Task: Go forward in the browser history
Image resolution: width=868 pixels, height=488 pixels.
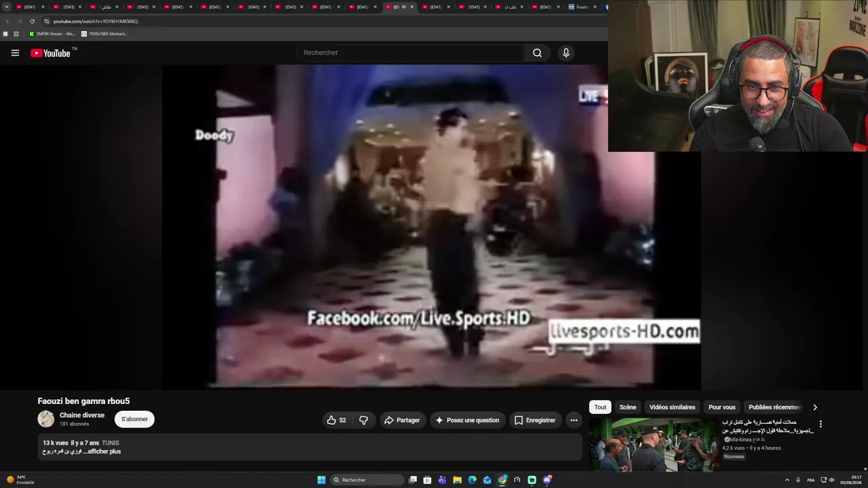Action: point(19,21)
